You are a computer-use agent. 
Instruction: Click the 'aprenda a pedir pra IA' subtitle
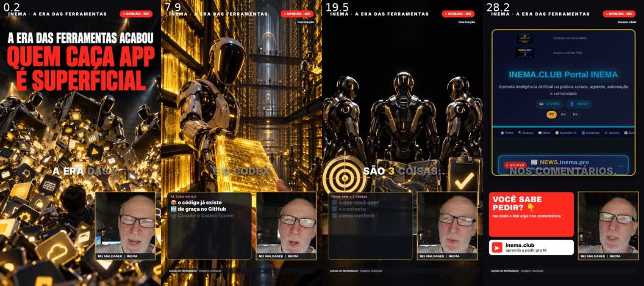[x=526, y=250]
